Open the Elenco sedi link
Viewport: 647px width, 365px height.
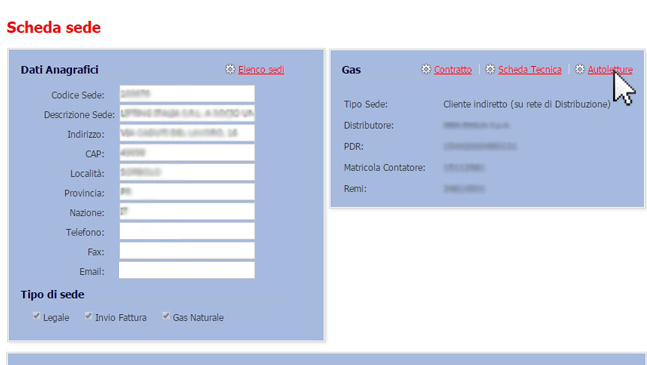coord(261,69)
